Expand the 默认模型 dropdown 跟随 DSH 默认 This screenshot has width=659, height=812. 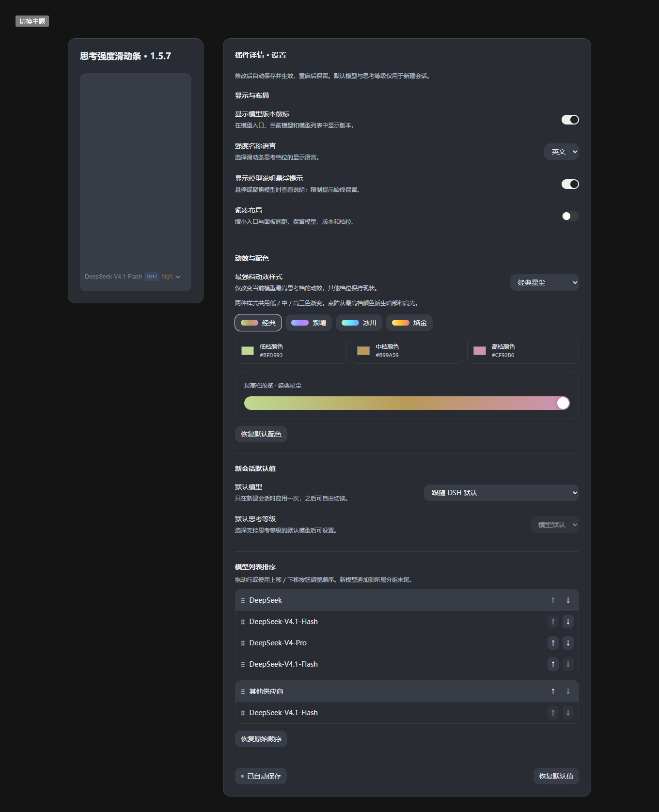click(502, 493)
